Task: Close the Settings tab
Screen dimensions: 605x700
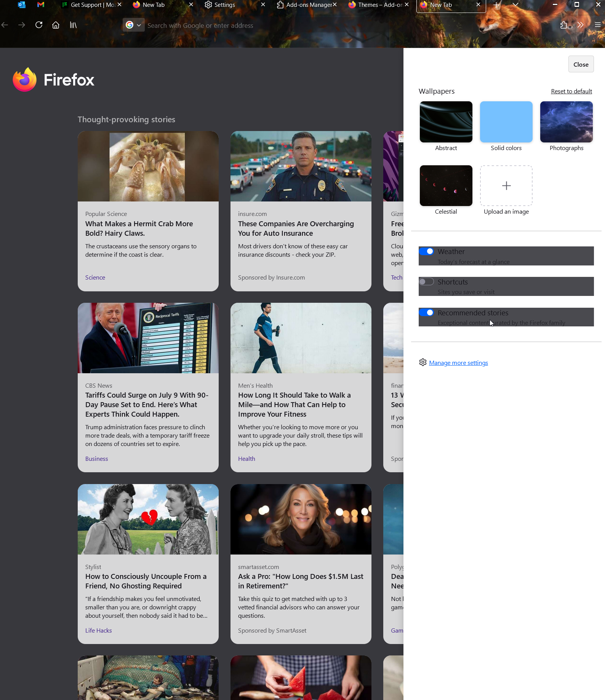Action: 263,5
